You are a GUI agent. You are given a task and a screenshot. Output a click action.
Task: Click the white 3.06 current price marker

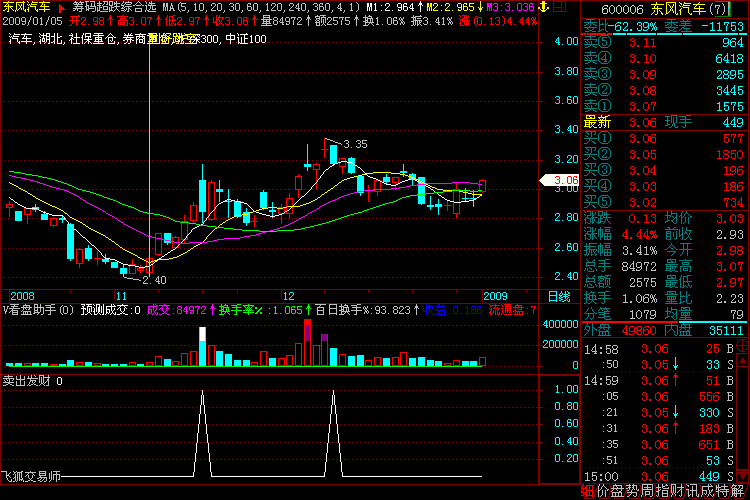pos(560,180)
